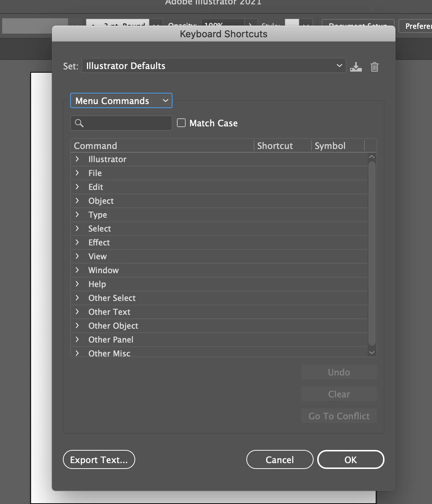Click the Export Text button
Screen dimensions: 432x504
[99, 459]
